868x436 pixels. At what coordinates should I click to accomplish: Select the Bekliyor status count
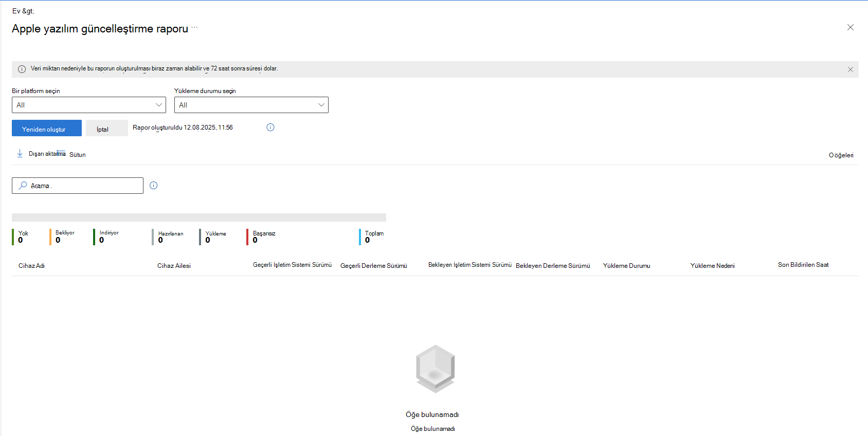point(63,237)
